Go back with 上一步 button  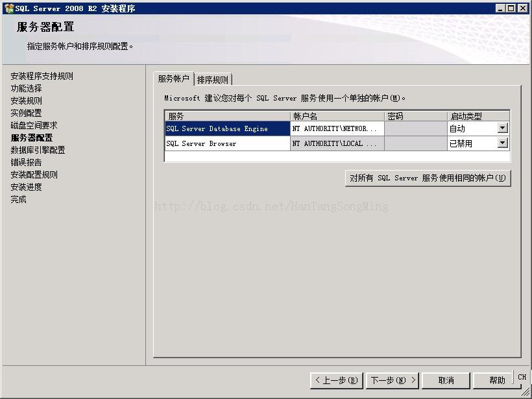click(x=336, y=380)
